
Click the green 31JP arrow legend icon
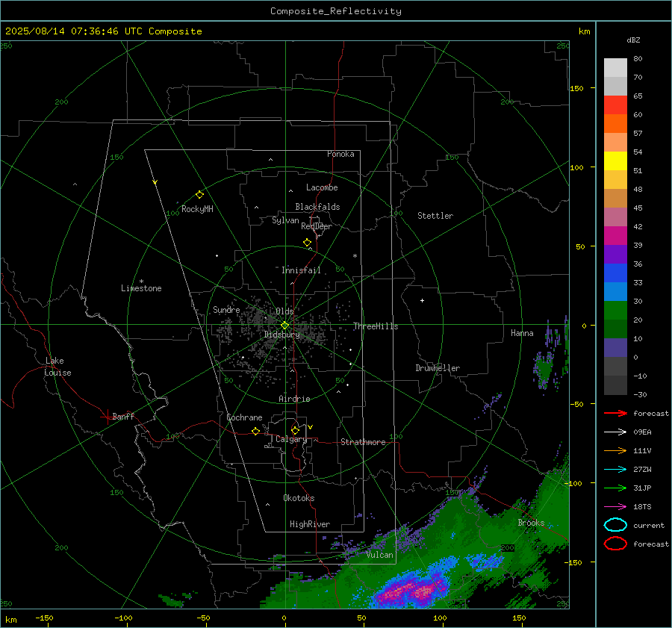click(615, 488)
